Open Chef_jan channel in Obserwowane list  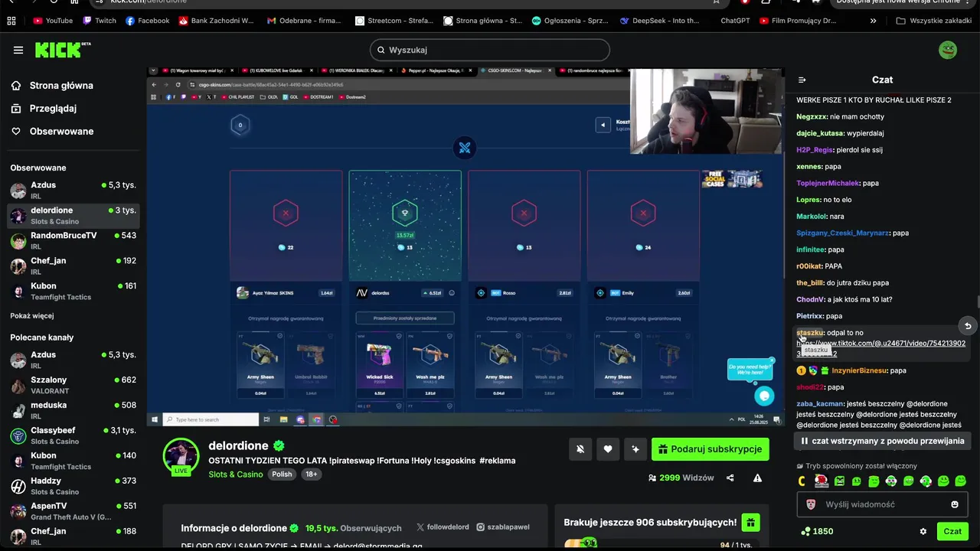tap(73, 266)
